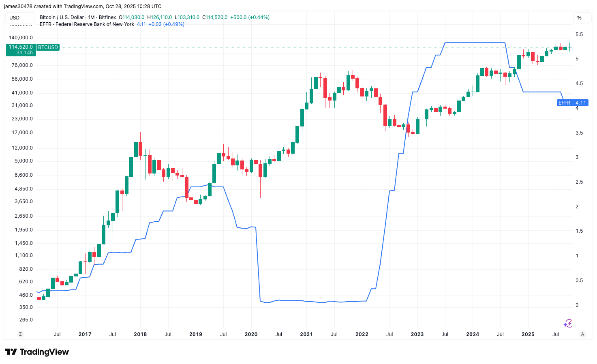597x364 pixels.
Task: Click the 31,000.0 price axis label
Action: tap(22, 105)
